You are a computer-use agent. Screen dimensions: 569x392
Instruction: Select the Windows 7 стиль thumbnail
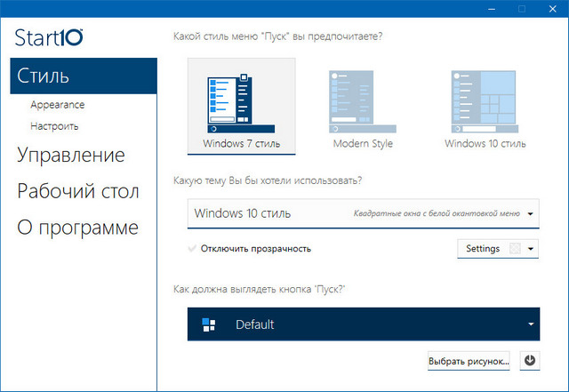pyautogui.click(x=241, y=106)
